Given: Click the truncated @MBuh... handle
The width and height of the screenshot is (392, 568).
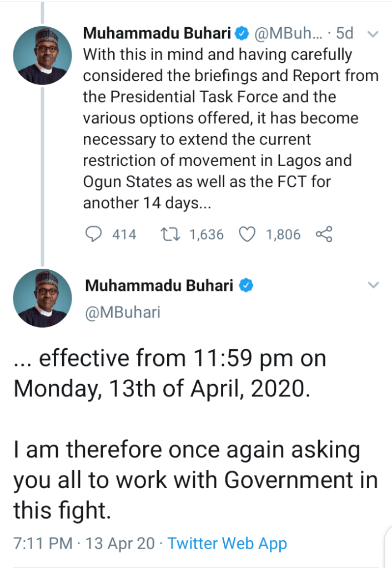Looking at the screenshot, I should pos(287,34).
